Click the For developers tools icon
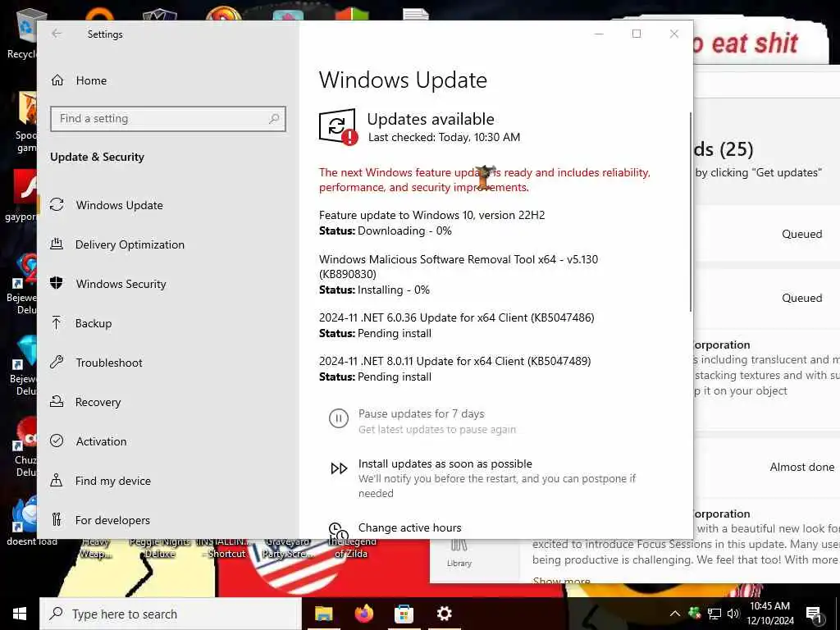The height and width of the screenshot is (630, 840). [57, 519]
